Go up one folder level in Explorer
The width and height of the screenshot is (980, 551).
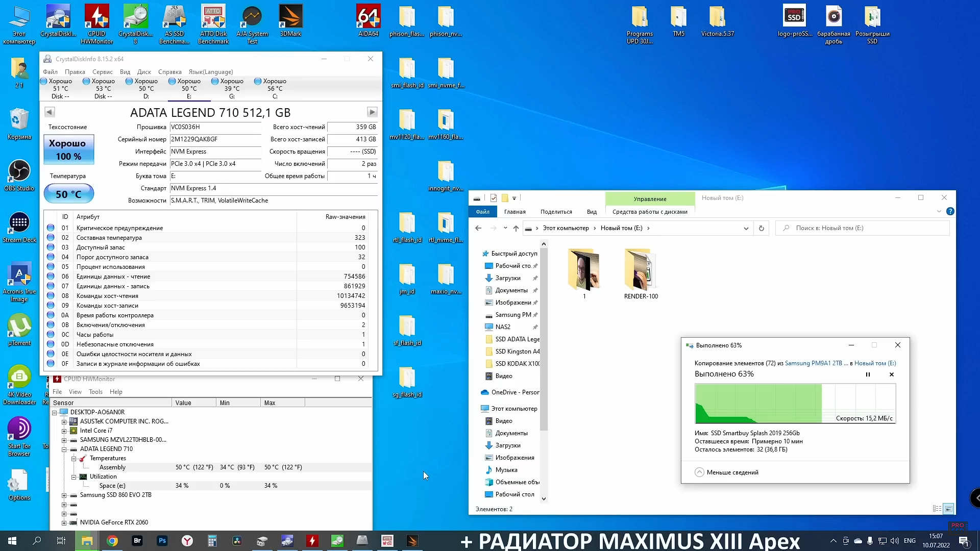516,228
